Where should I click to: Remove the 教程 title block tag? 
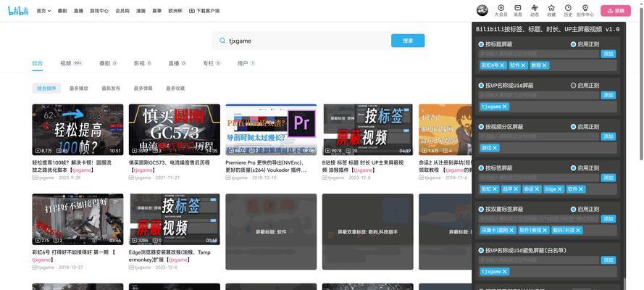click(544, 65)
